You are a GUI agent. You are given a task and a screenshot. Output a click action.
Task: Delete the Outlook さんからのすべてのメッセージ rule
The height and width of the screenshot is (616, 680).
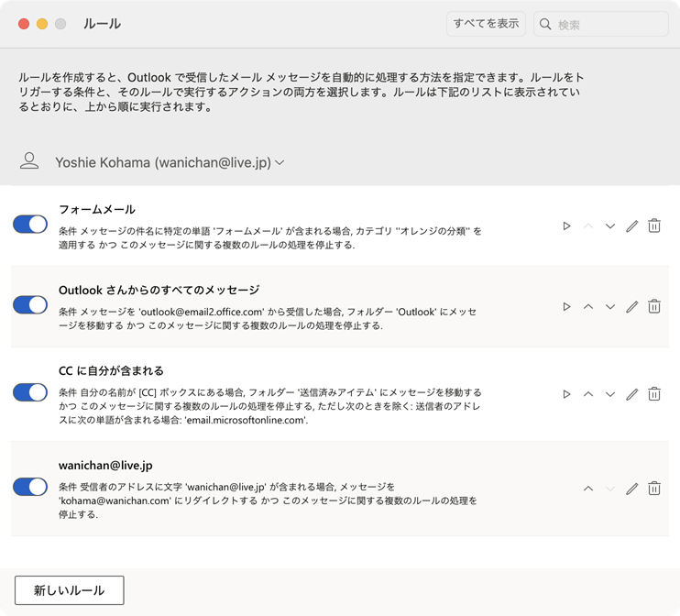click(654, 306)
